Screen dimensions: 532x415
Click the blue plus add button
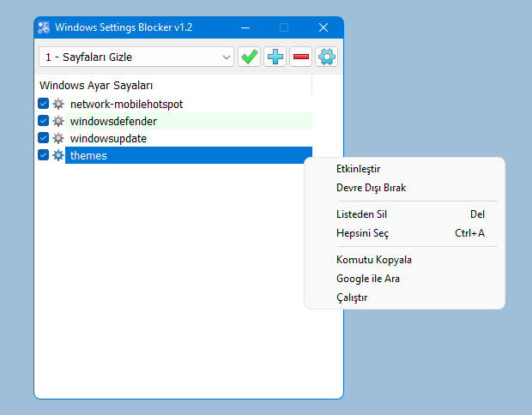275,57
